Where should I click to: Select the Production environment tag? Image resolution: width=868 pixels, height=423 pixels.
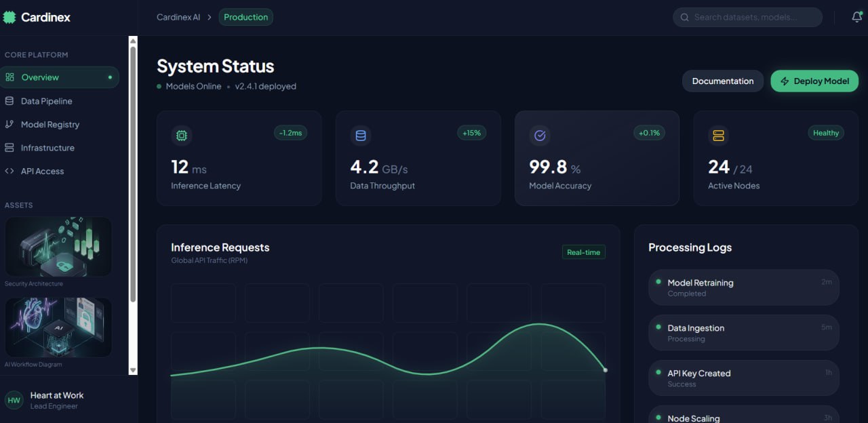[x=245, y=17]
